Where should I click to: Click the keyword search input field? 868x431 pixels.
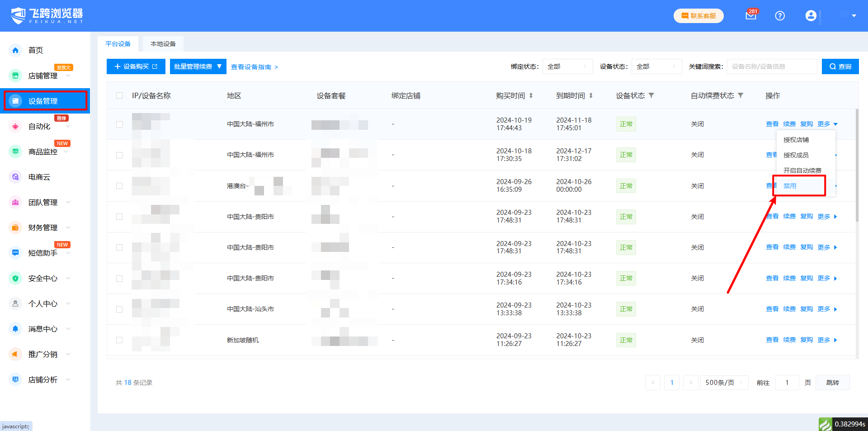pyautogui.click(x=772, y=66)
